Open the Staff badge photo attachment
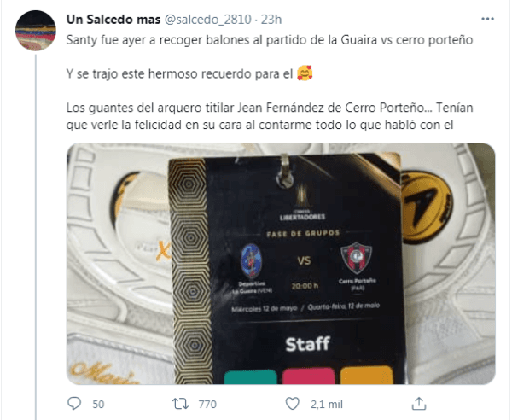This screenshot has width=512, height=420. click(281, 264)
